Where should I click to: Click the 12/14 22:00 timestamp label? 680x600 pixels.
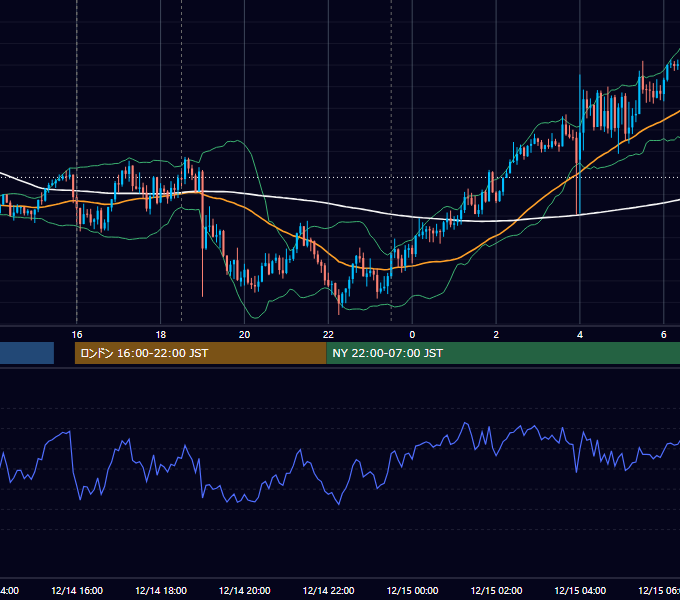click(x=328, y=590)
